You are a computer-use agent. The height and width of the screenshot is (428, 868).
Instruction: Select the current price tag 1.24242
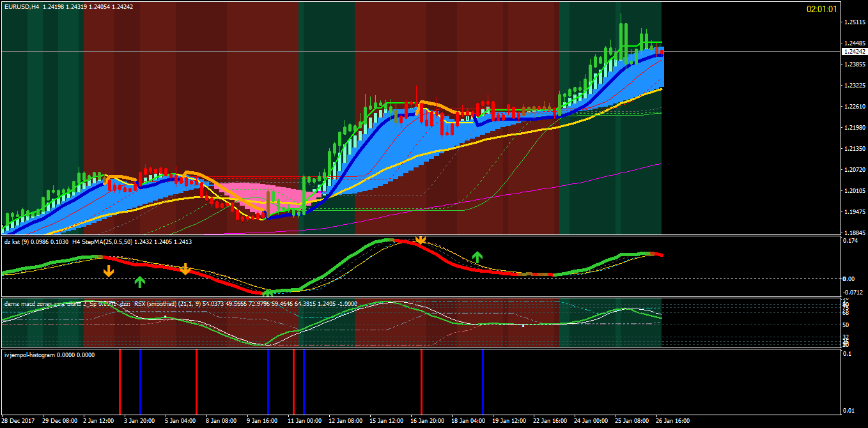coord(854,51)
